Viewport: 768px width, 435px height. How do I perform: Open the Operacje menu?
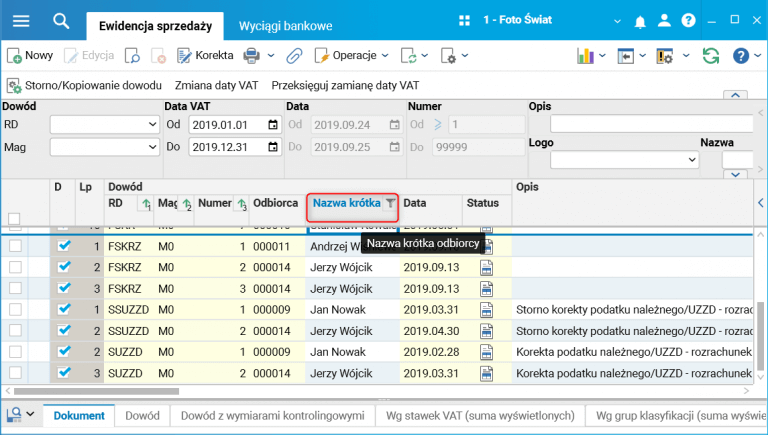351,55
